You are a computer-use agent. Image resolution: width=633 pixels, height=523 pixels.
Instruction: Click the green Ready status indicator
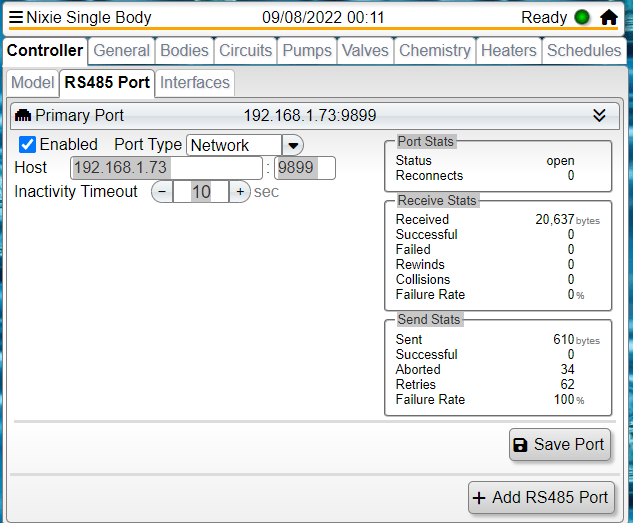(x=582, y=17)
